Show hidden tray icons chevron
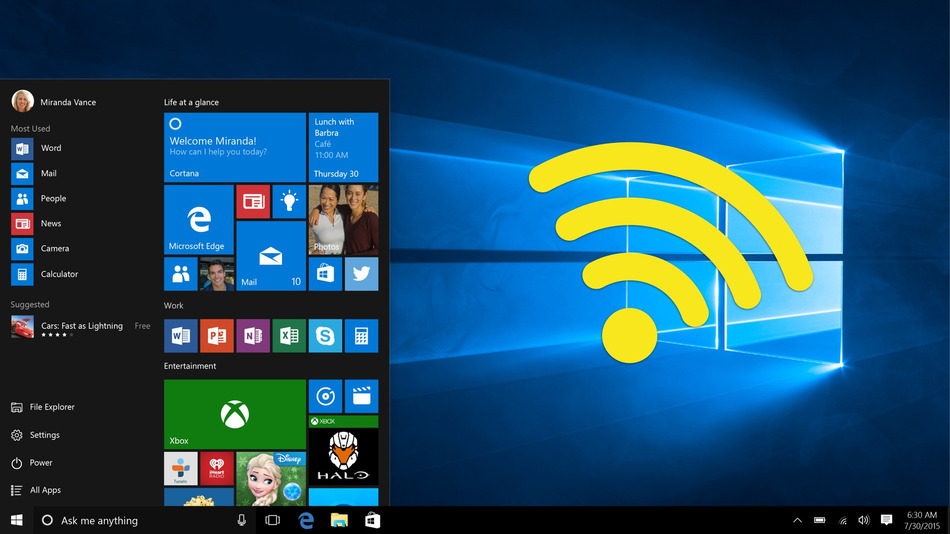The height and width of the screenshot is (534, 950). (x=797, y=520)
